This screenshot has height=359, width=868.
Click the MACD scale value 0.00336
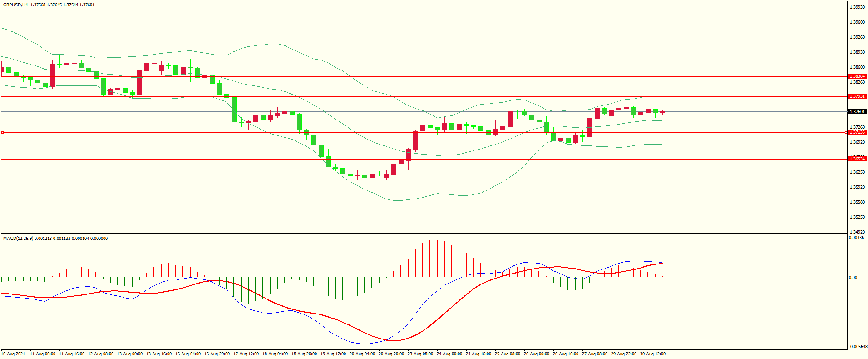pyautogui.click(x=856, y=238)
